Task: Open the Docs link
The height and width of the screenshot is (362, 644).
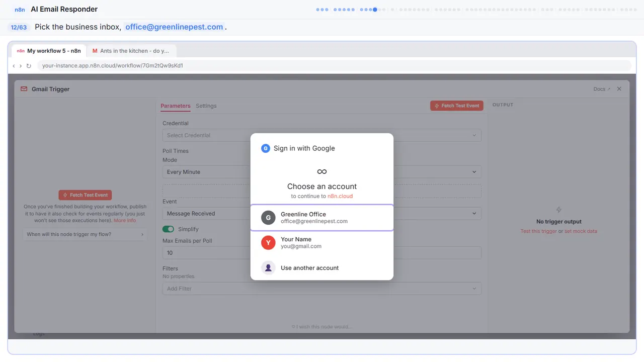Action: pyautogui.click(x=602, y=89)
